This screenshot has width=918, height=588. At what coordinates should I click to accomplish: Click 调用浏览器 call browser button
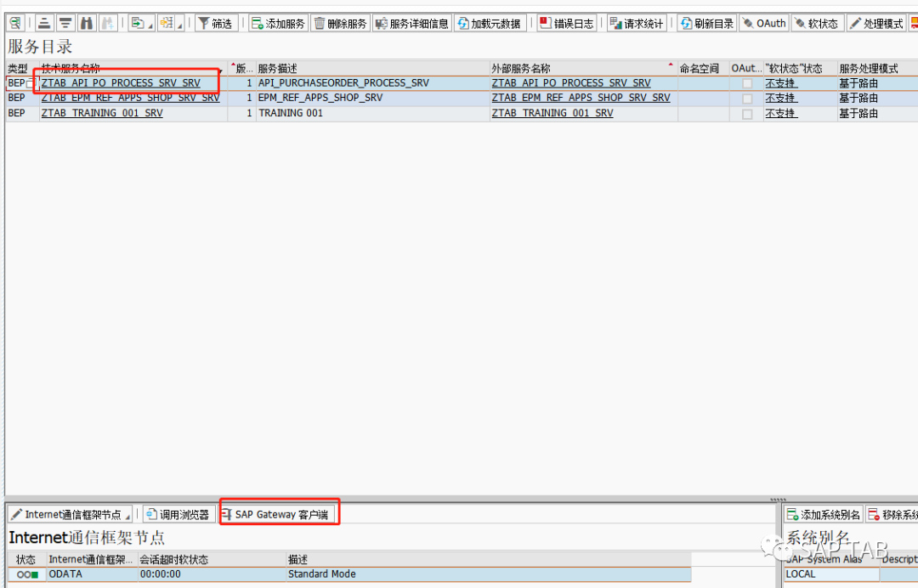(x=178, y=514)
